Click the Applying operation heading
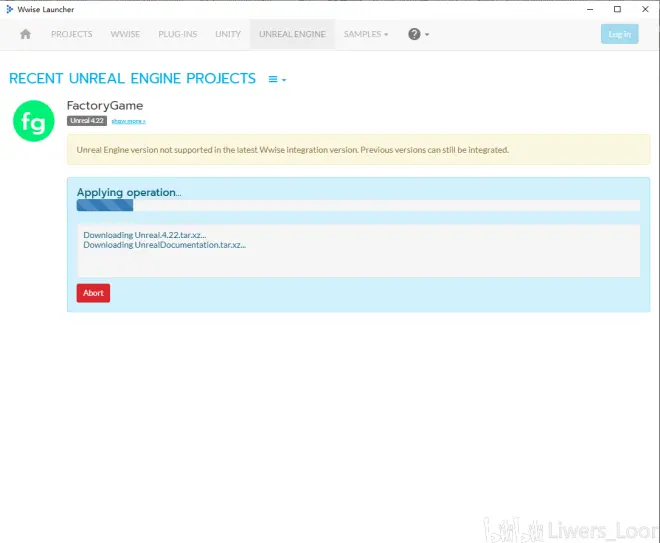The image size is (660, 543). coord(129,192)
